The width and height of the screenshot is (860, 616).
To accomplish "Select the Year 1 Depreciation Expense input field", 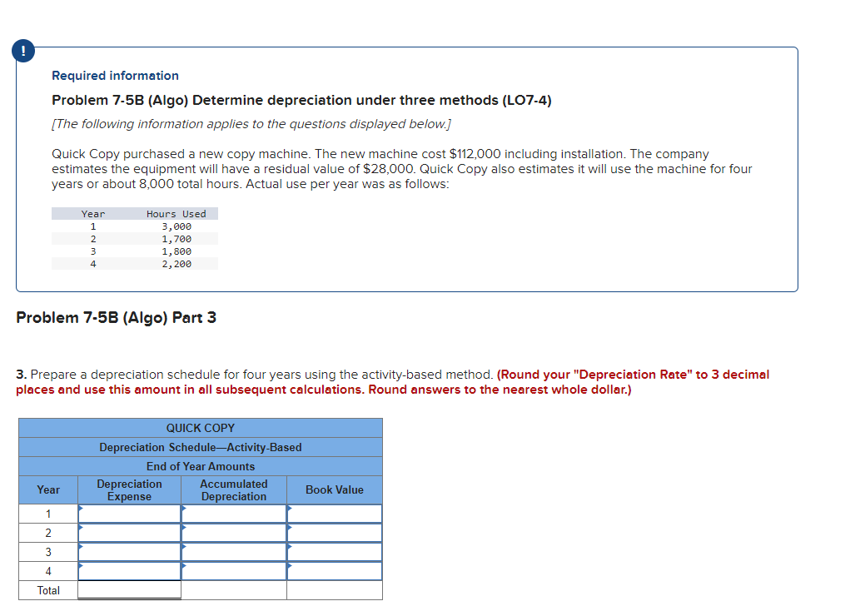I will pyautogui.click(x=129, y=514).
